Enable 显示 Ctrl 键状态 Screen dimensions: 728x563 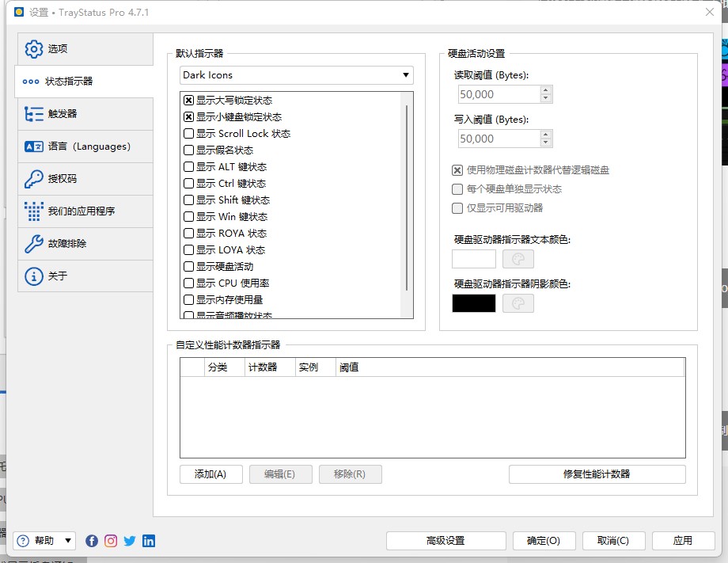(188, 184)
